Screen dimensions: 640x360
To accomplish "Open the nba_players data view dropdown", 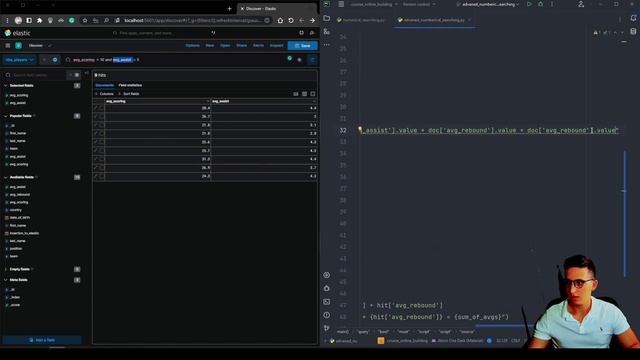I will tap(19, 60).
